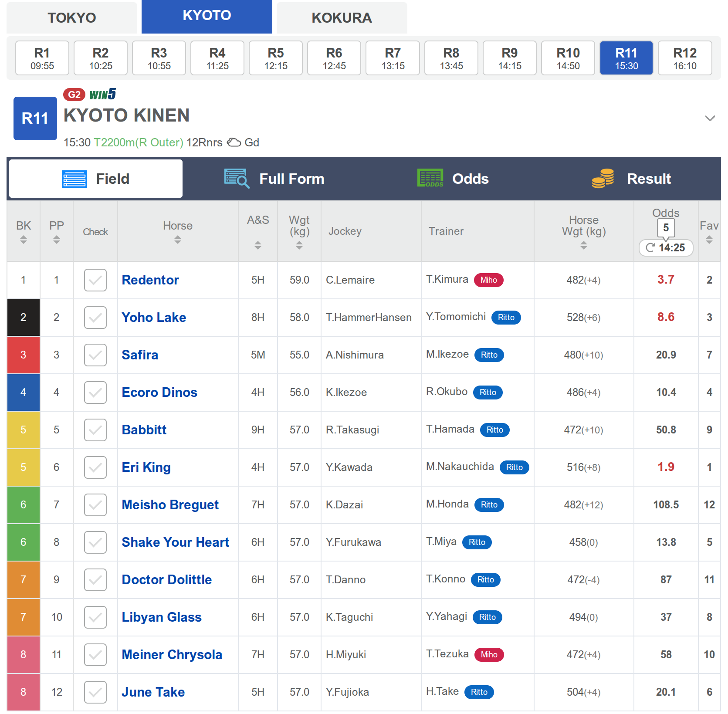The image size is (728, 714).
Task: Sort the table by PP column
Action: point(57,240)
